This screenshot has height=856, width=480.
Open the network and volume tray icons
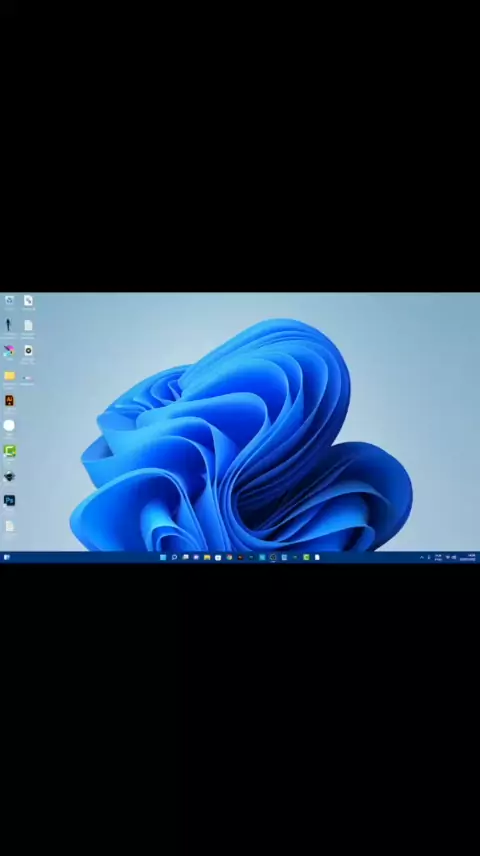(451, 557)
